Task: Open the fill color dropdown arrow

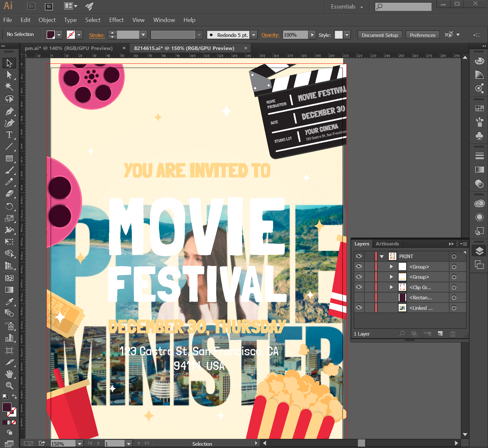Action: [59, 35]
